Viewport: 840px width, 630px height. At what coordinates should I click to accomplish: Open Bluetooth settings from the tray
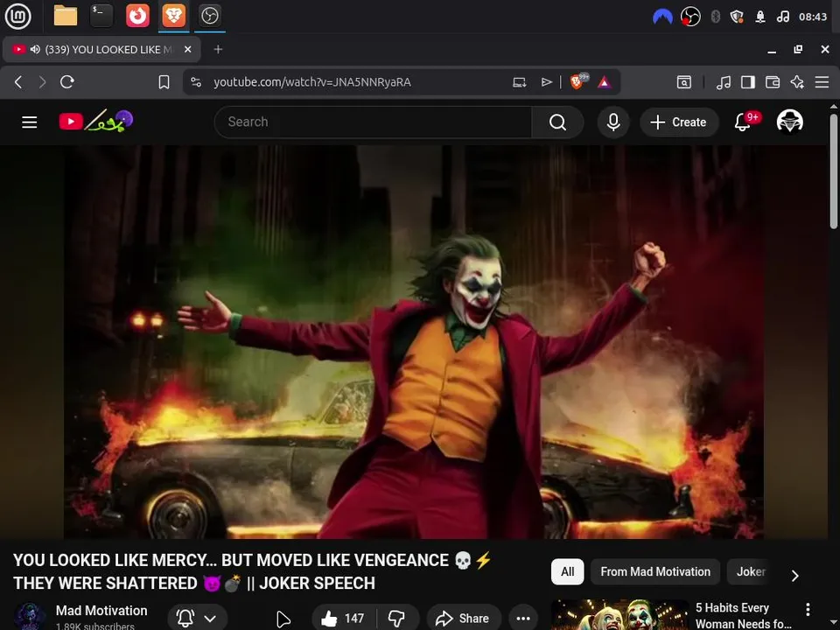715,17
